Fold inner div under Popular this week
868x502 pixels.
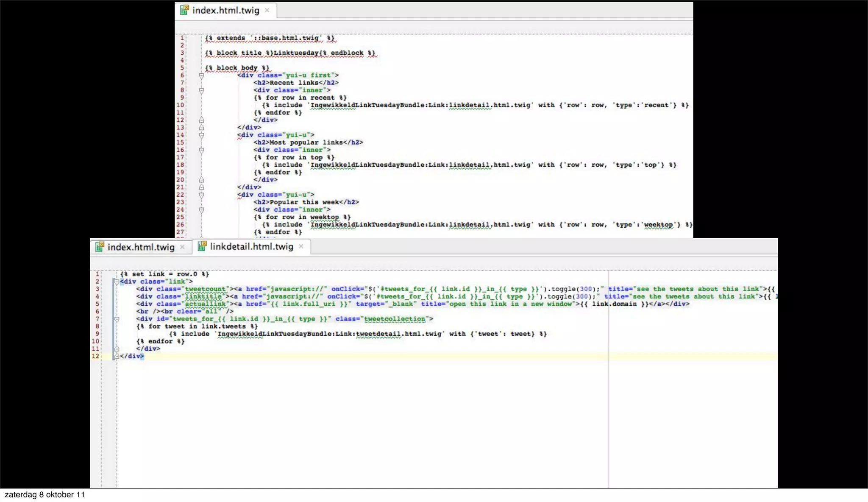point(202,210)
